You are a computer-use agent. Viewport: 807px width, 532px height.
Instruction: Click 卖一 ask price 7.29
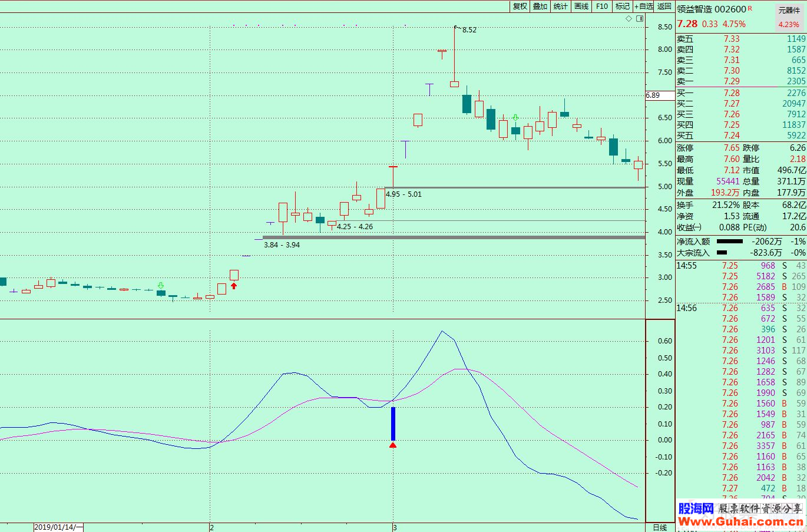732,81
